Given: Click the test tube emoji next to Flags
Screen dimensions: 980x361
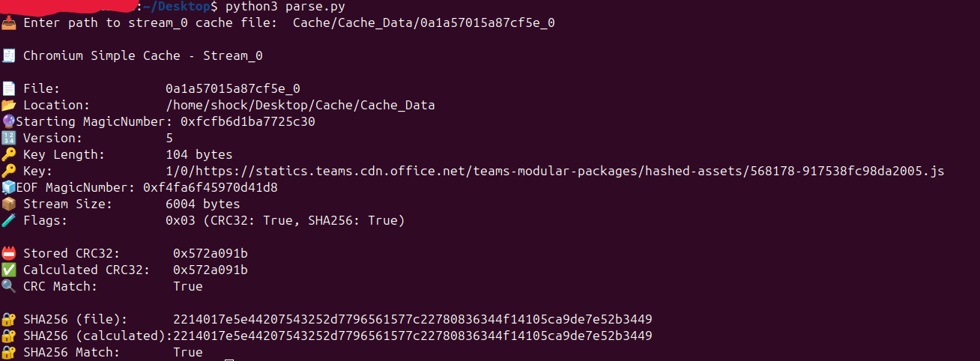Looking at the screenshot, I should pos(8,220).
